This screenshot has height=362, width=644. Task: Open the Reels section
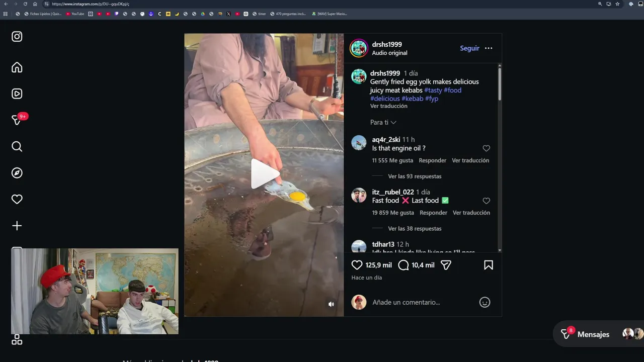(x=17, y=94)
